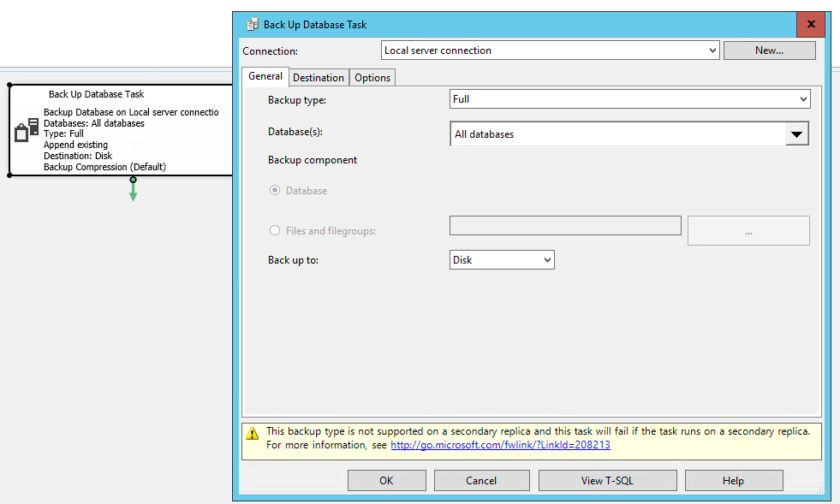Choose the Files and filegroups radio button
840x504 pixels.
pos(275,230)
